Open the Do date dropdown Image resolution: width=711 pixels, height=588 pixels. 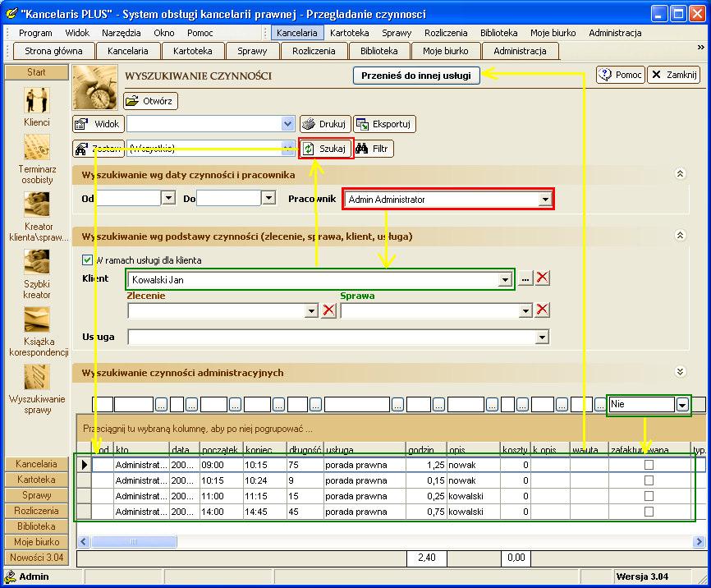coord(269,198)
